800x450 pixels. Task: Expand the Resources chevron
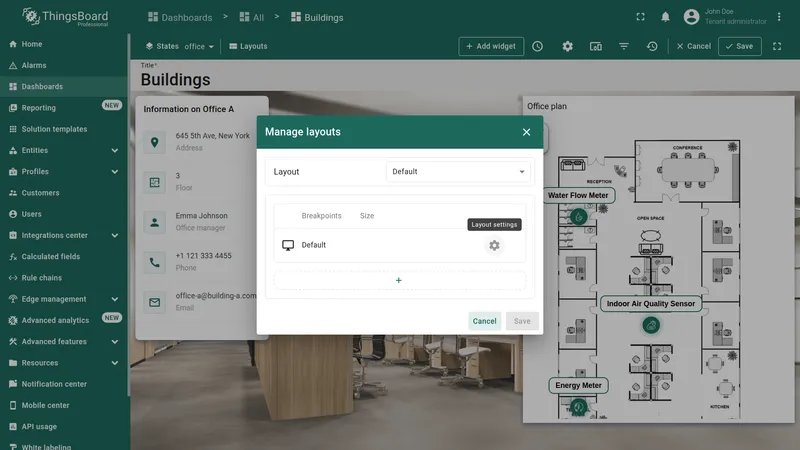[115, 363]
